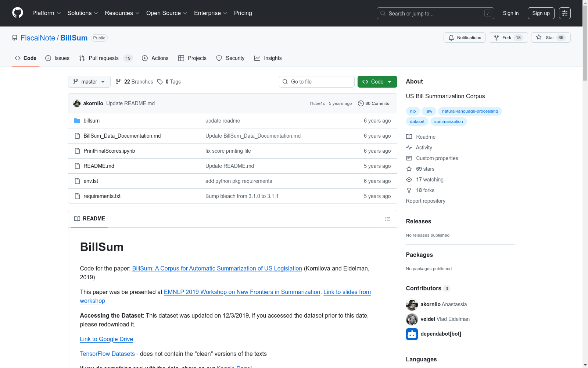
Task: Open the law topic tag
Action: (x=429, y=111)
